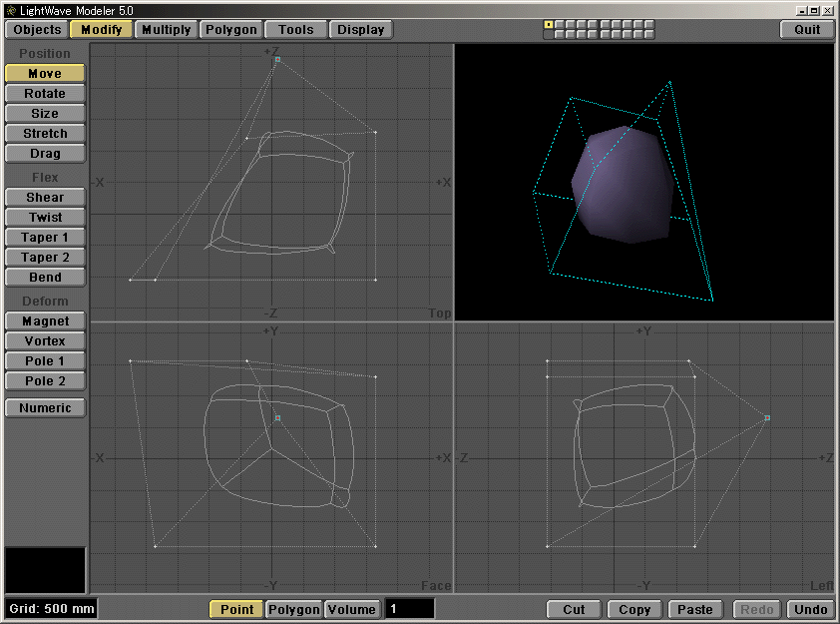Screen dimensions: 840x624
Task: Open the Numeric panel
Action: 44,407
